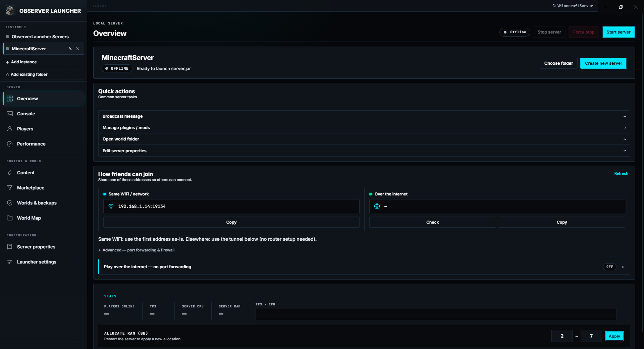
Task: Click the "Ready to launch server.jar" status text
Action: pyautogui.click(x=164, y=68)
